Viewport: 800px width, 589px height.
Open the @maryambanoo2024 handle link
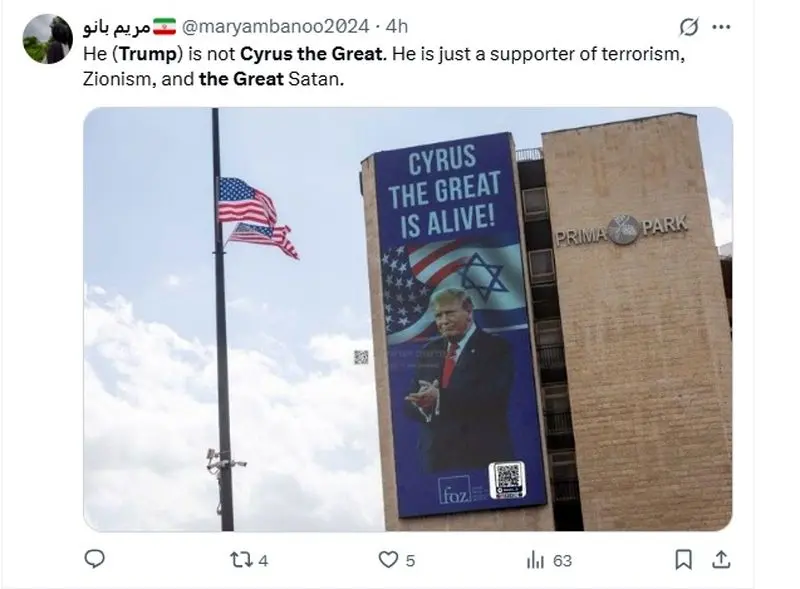click(x=276, y=27)
